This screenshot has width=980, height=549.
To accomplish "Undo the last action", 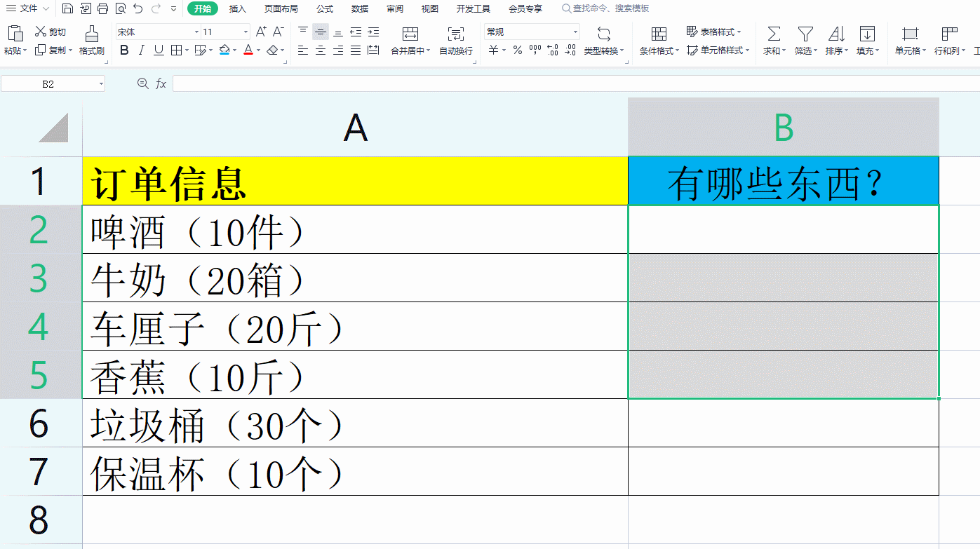I will point(137,8).
